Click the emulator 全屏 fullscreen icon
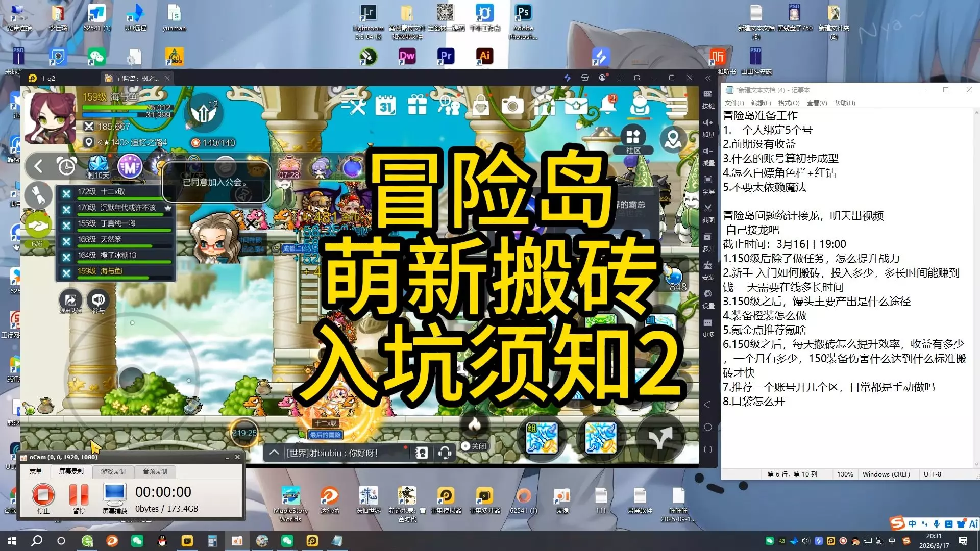This screenshot has width=980, height=551. 708,184
